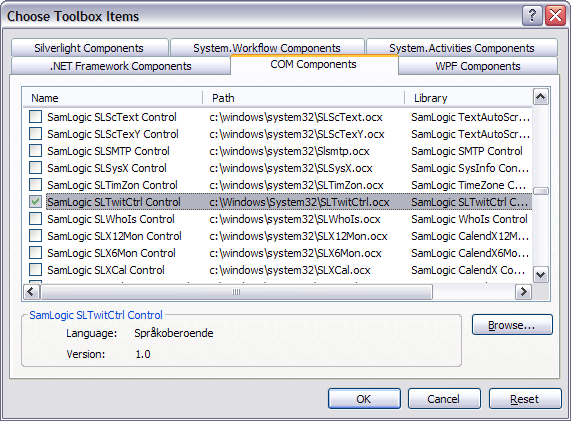Select the SamLogic SLScText Control row name

(112, 117)
